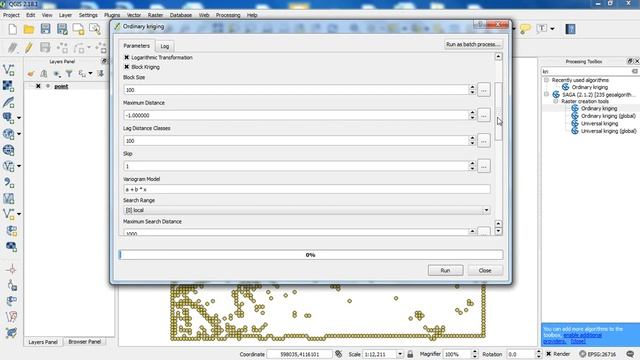
Task: Open the messages log bubble icon in status bar
Action: [x=630, y=354]
